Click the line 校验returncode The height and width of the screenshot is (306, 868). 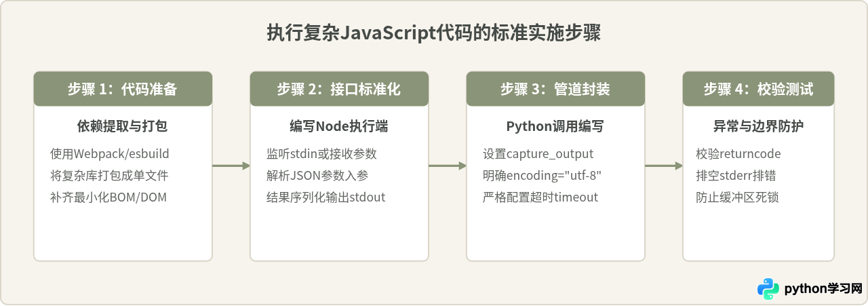click(x=738, y=154)
